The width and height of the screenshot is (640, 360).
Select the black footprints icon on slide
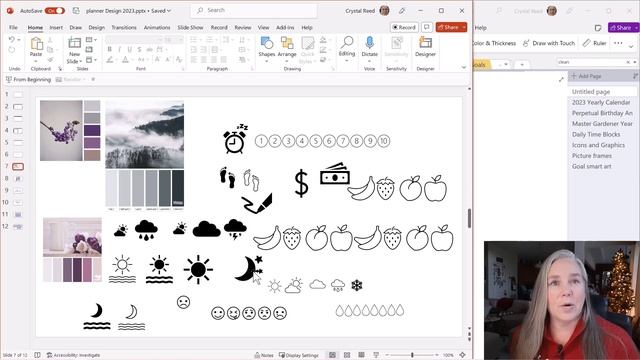tap(227, 178)
